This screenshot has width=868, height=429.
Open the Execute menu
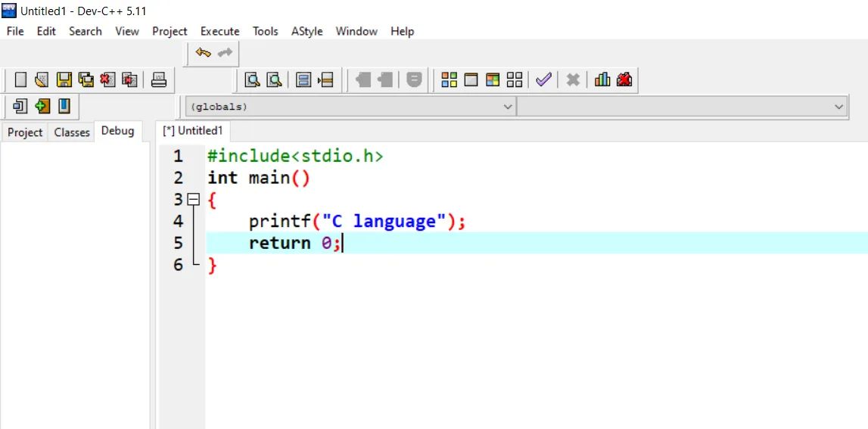click(219, 32)
